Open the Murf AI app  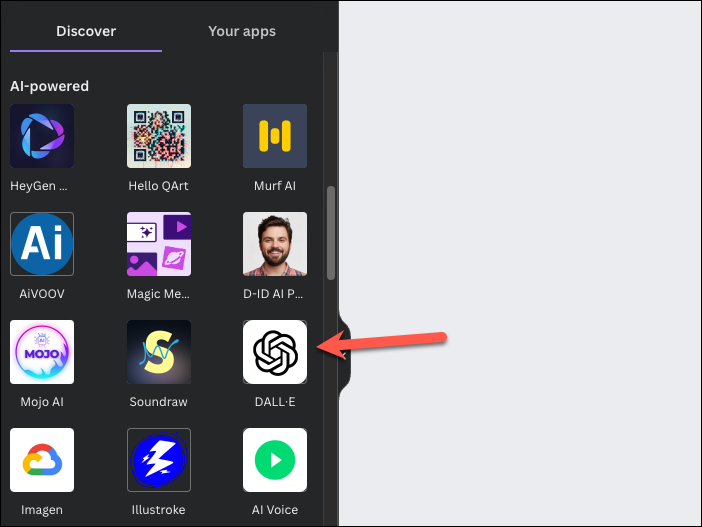(x=275, y=136)
